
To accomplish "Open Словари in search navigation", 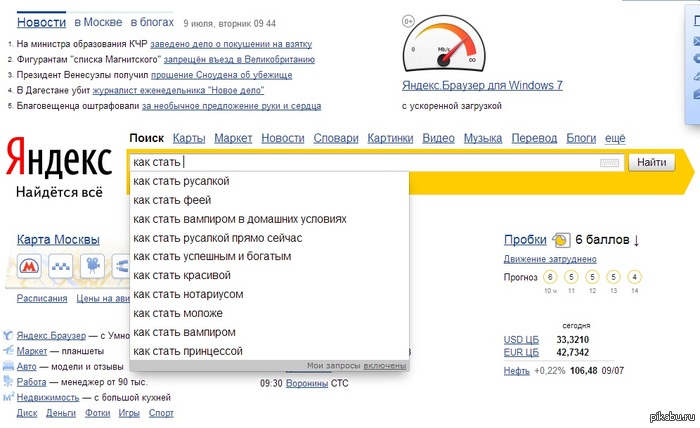I will coord(336,138).
